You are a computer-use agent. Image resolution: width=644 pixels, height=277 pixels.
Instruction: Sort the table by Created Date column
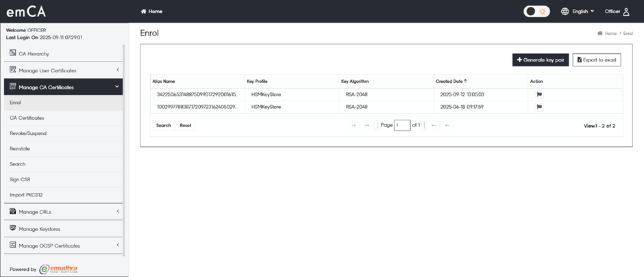tap(449, 81)
